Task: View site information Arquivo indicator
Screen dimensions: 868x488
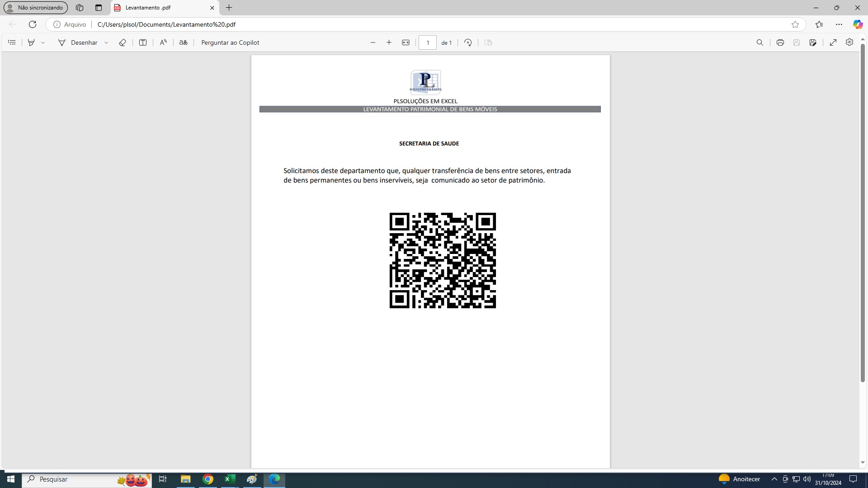Action: click(x=70, y=24)
